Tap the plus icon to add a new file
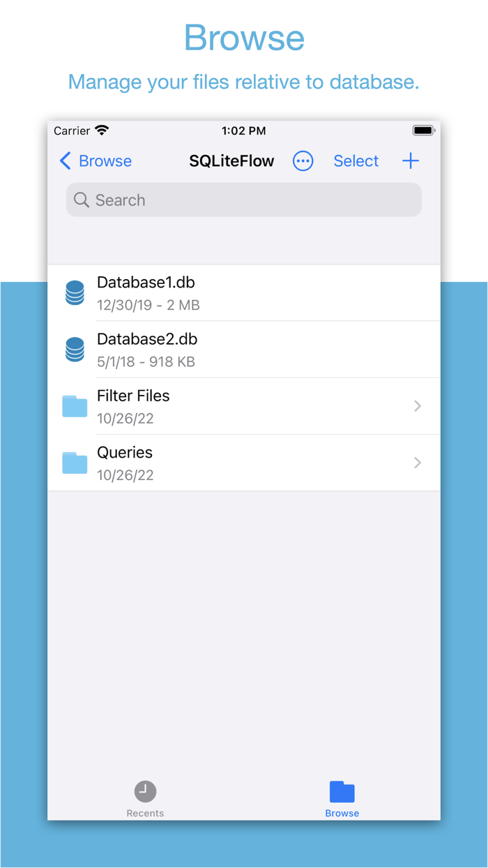 (x=411, y=161)
